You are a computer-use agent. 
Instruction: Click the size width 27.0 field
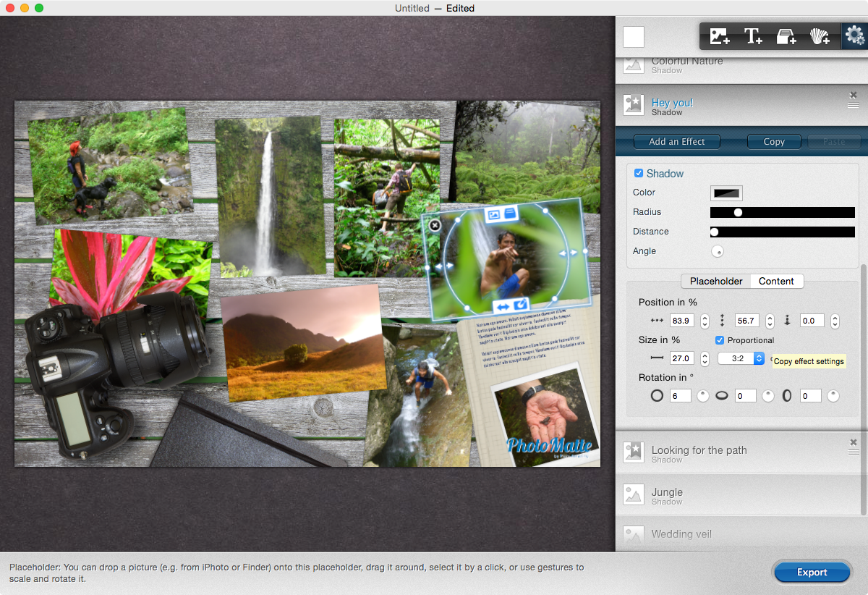pos(682,358)
